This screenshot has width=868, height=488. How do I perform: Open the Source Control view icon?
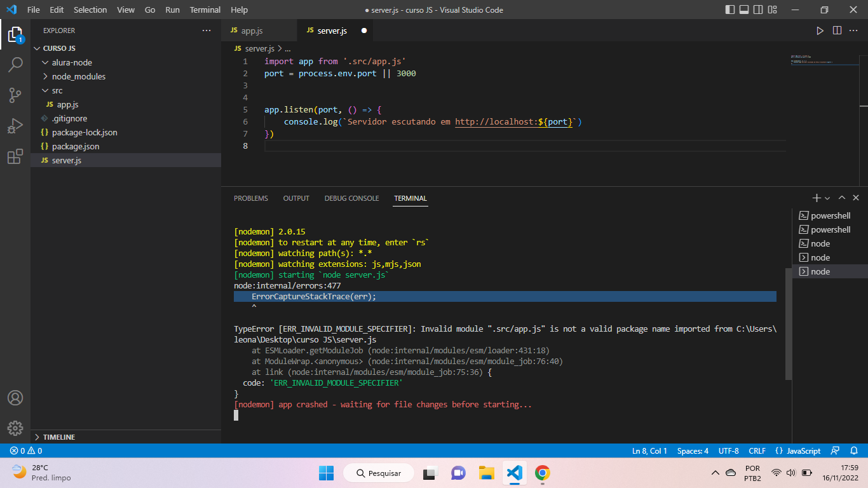(x=15, y=95)
